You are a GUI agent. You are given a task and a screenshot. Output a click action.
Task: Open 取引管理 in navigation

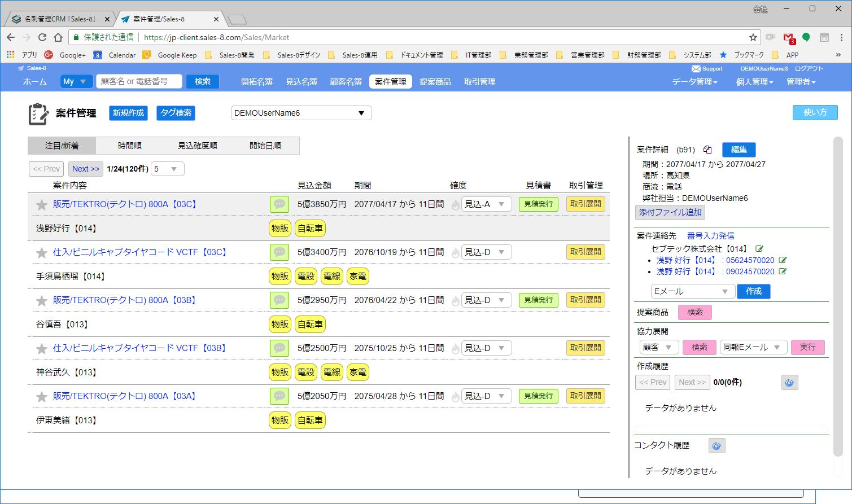480,82
